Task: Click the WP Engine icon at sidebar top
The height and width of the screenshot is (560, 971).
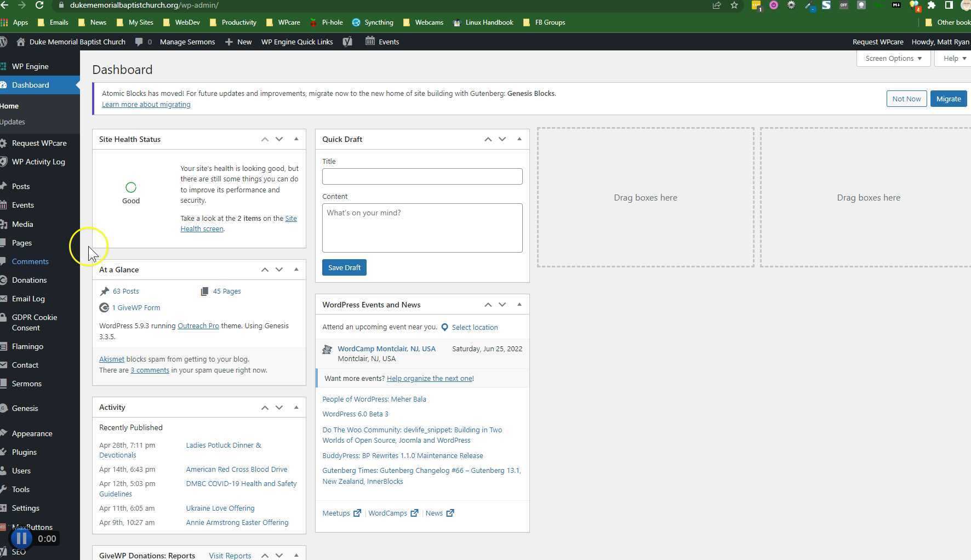Action: (4, 66)
